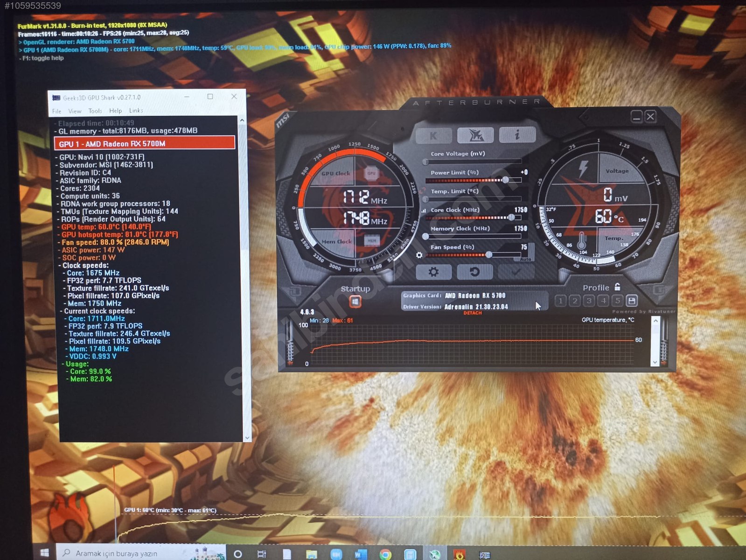Select Afterburner profile slot 4
The height and width of the screenshot is (560, 746).
603,301
